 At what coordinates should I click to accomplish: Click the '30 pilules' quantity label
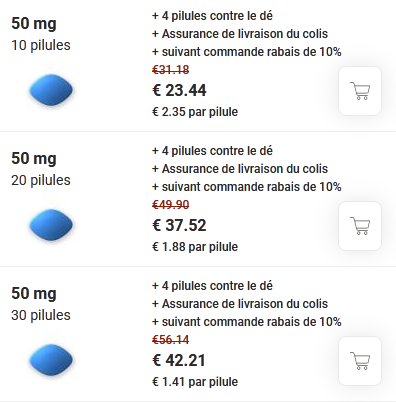(41, 315)
